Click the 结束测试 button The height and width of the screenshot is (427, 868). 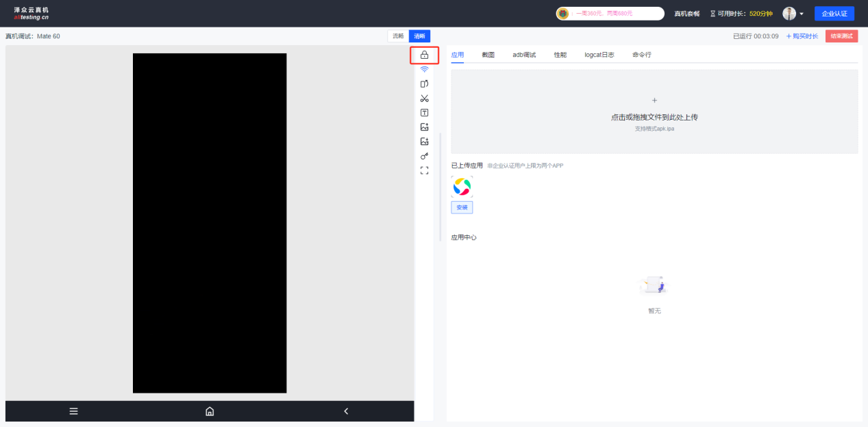point(841,36)
